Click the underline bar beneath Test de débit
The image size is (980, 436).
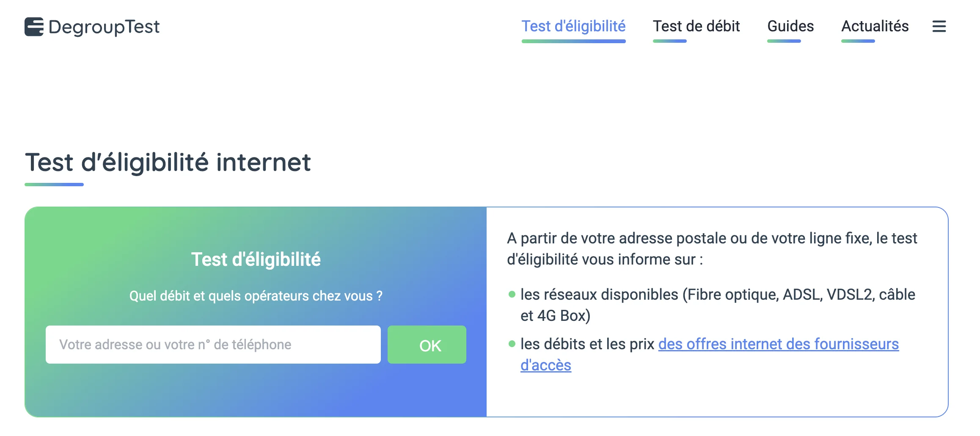pos(669,41)
